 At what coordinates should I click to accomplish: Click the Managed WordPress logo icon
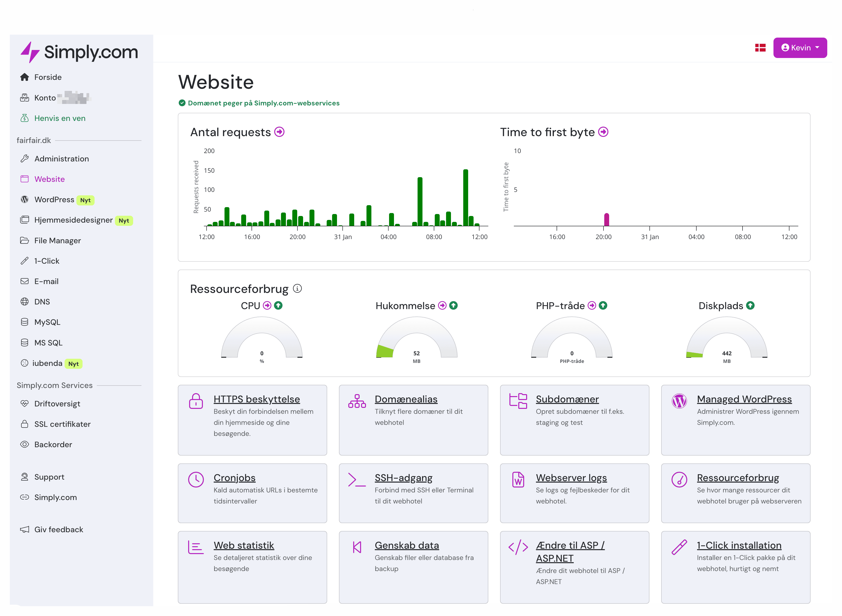pos(679,401)
